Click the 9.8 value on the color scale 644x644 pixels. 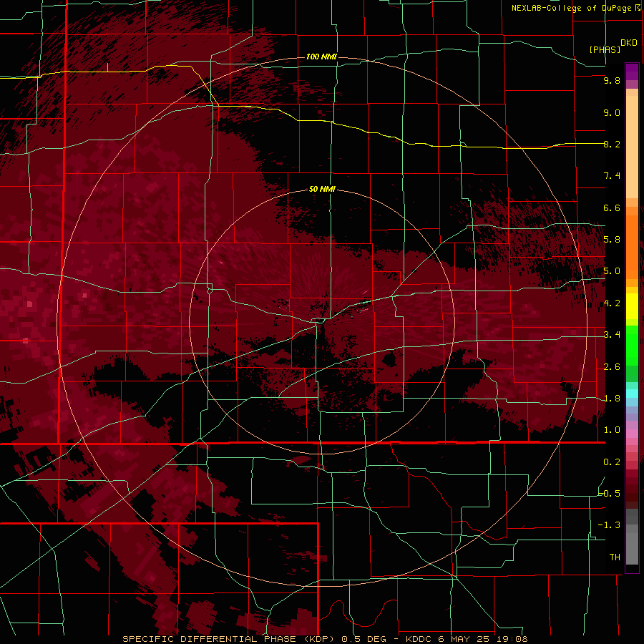[612, 80]
